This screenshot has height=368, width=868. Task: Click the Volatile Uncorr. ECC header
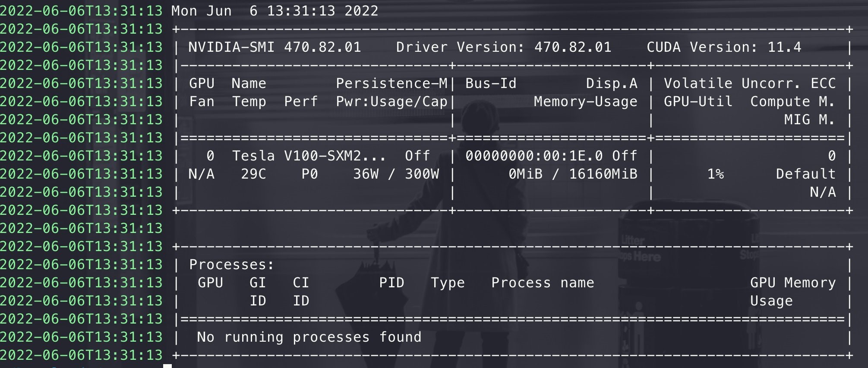(750, 83)
